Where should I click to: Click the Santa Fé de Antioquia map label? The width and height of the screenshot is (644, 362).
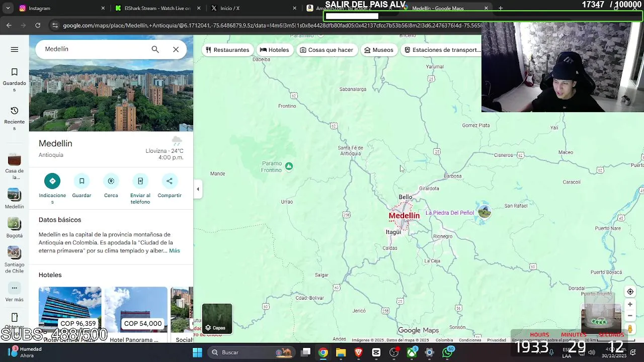351,151
